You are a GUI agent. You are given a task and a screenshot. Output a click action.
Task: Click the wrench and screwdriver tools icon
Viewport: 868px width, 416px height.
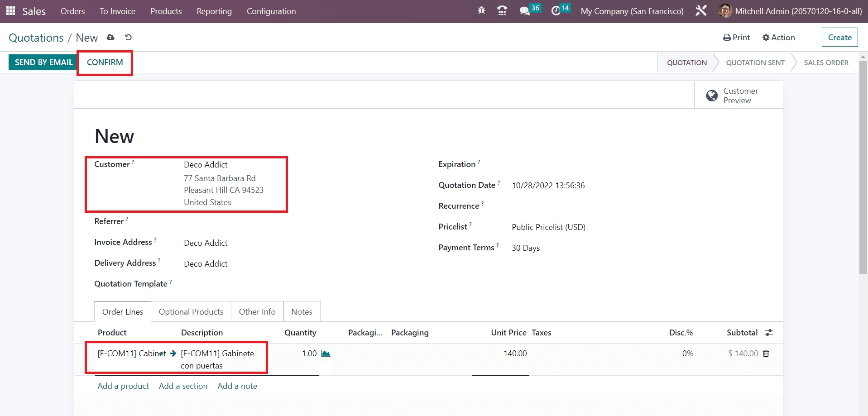coord(701,11)
